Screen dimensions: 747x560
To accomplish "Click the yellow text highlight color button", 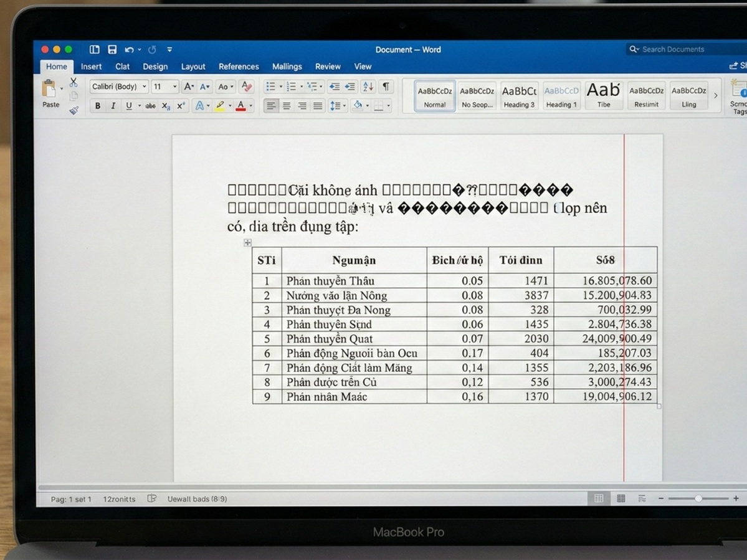I will tap(220, 106).
